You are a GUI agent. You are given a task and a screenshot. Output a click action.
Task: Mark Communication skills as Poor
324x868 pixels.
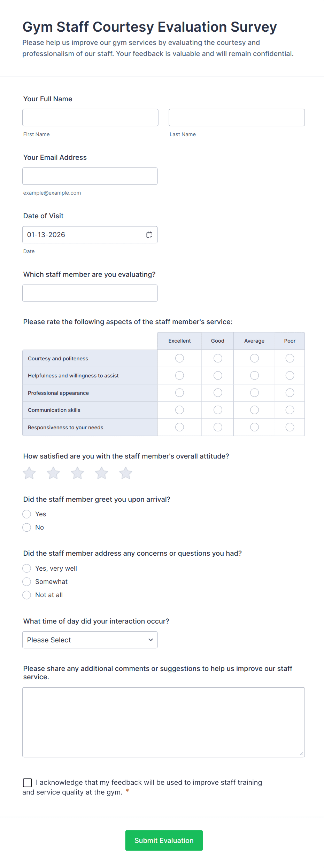(x=290, y=410)
